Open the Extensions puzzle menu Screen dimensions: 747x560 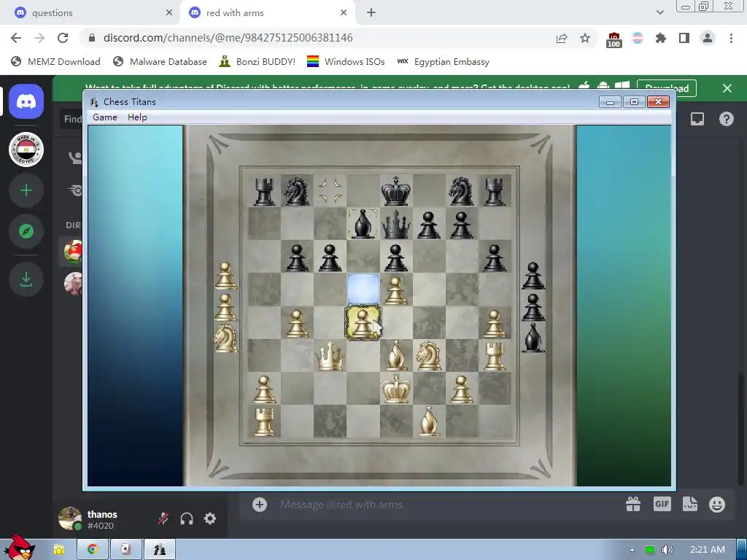661,38
